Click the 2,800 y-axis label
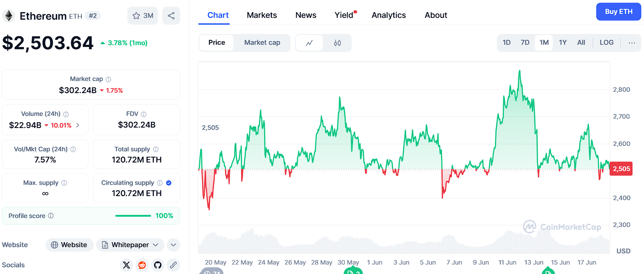The height and width of the screenshot is (274, 644). pyautogui.click(x=621, y=90)
